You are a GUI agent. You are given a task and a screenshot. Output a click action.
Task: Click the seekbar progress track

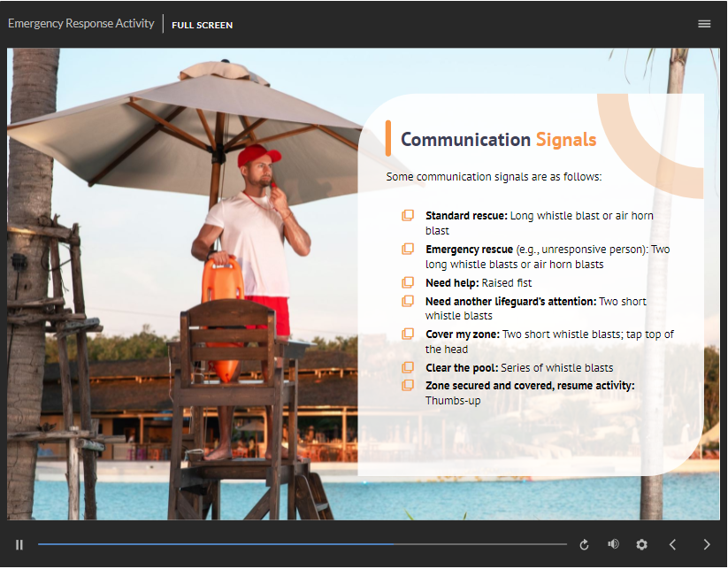301,544
